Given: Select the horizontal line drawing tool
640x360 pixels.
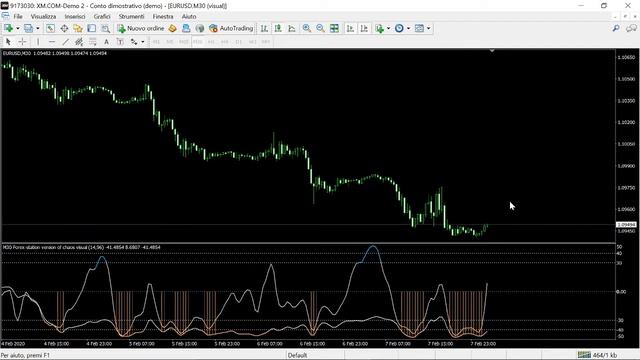Looking at the screenshot, I should pyautogui.click(x=52, y=42).
